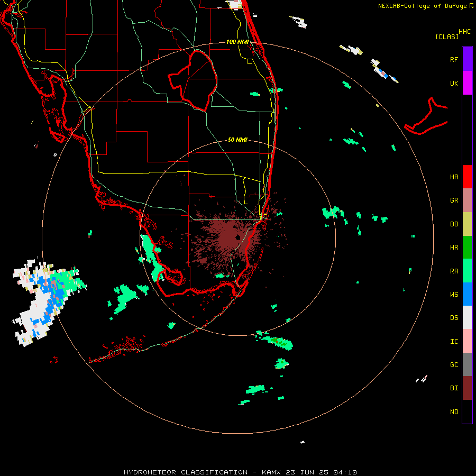This screenshot has height=476, width=476.
Task: Click the HR dark green legend swatch
Action: tap(467, 248)
